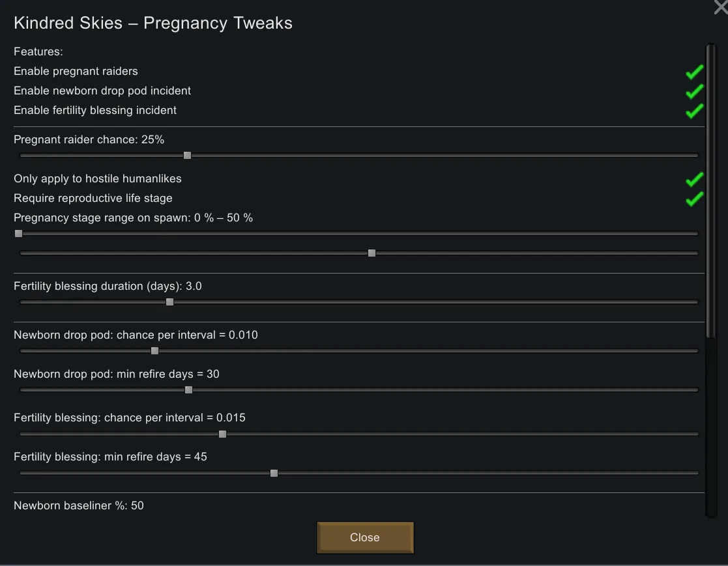The height and width of the screenshot is (566, 728).
Task: Untick require reproductive life stage
Action: (x=694, y=199)
